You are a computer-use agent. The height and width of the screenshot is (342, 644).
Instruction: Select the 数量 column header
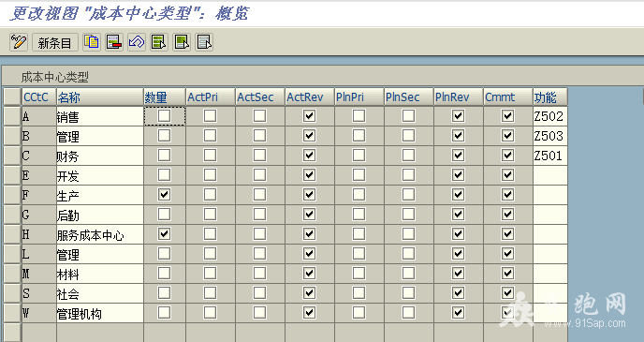pos(165,97)
